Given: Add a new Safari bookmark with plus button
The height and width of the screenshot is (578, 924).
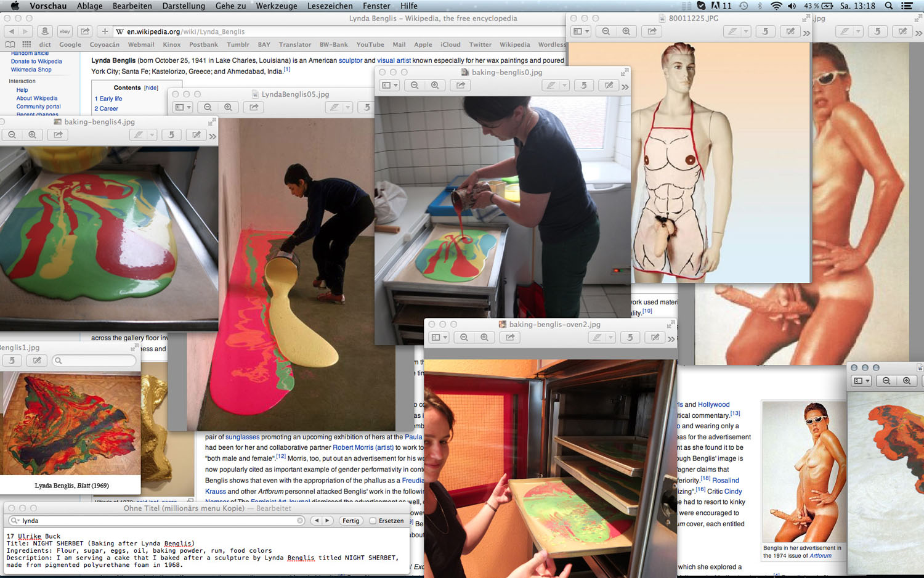Looking at the screenshot, I should [x=105, y=31].
